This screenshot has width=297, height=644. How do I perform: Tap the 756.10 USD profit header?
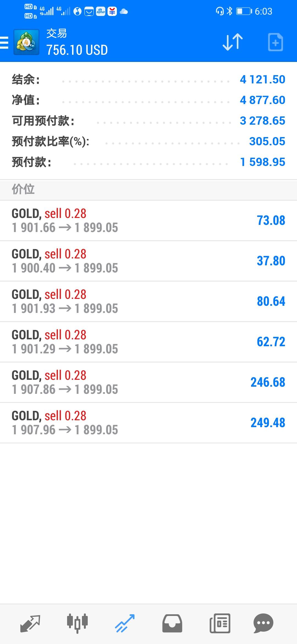(x=77, y=50)
